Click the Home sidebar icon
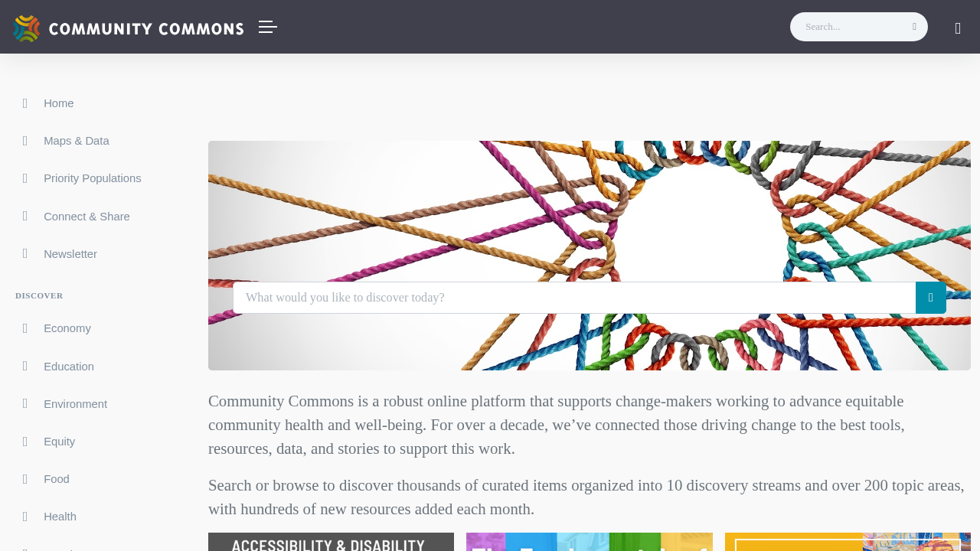 coord(25,103)
